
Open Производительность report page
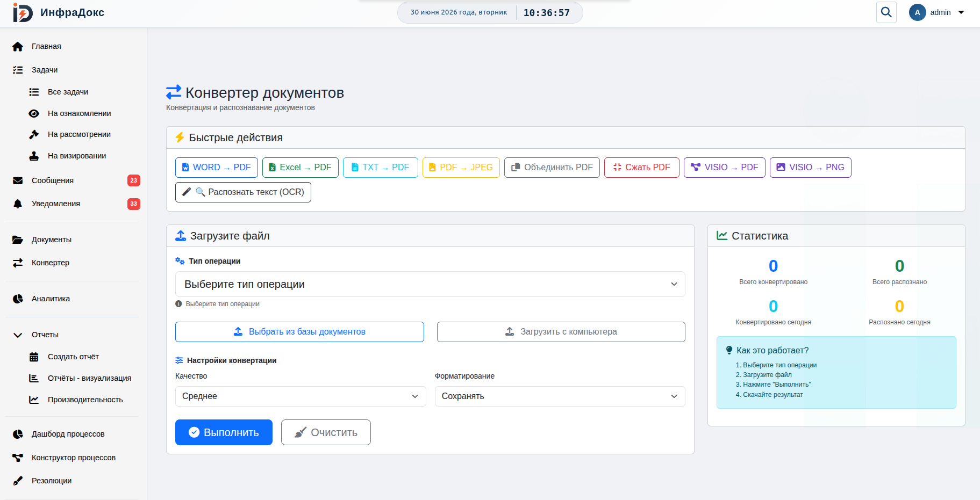(85, 400)
